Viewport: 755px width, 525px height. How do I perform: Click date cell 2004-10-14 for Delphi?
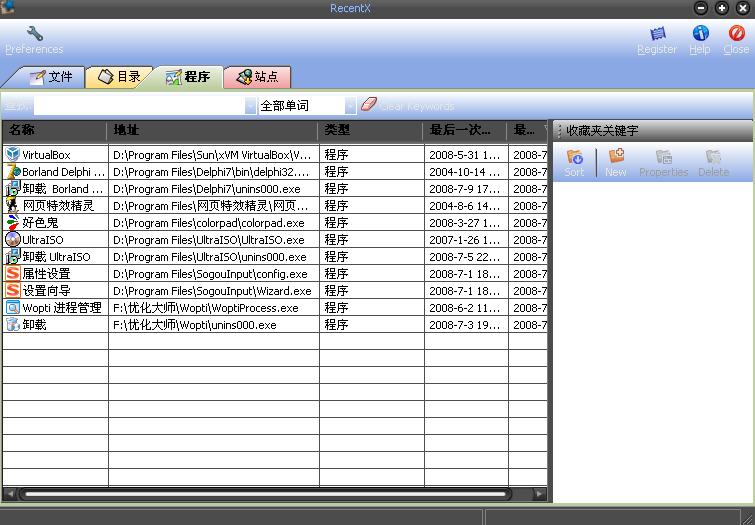[466, 171]
